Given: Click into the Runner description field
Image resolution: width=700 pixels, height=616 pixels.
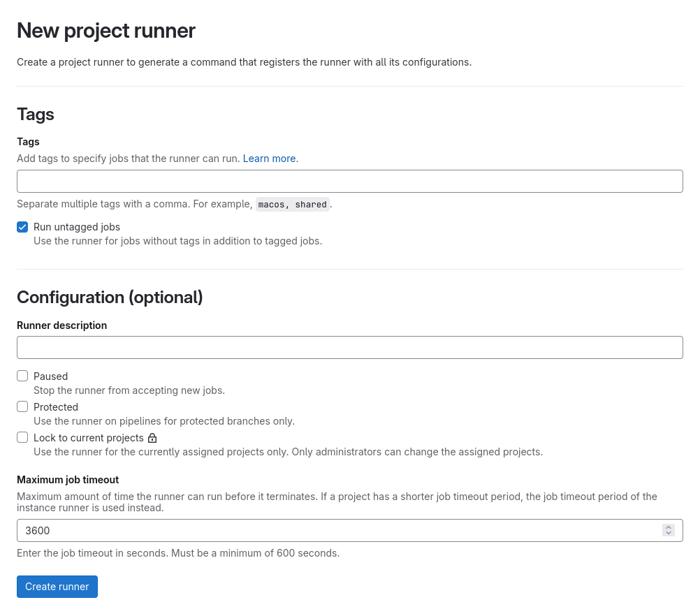Looking at the screenshot, I should 349,347.
